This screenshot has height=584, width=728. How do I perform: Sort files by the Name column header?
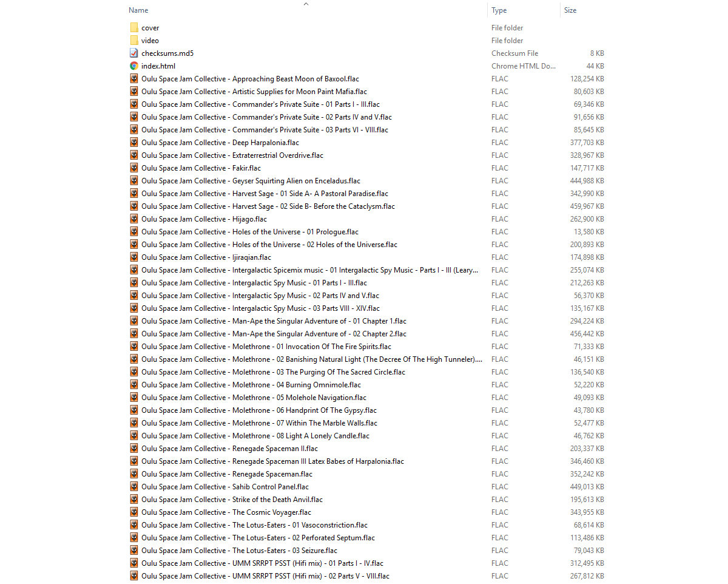[139, 10]
